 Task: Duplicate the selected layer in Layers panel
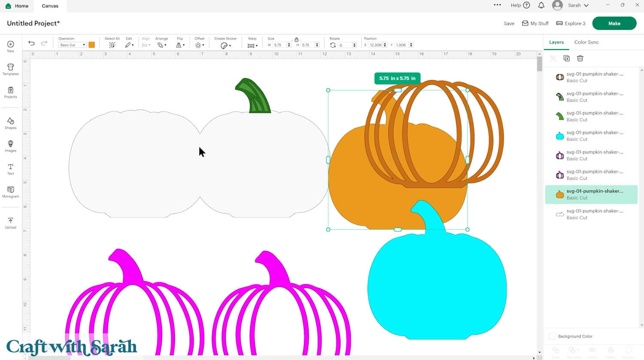(567, 58)
